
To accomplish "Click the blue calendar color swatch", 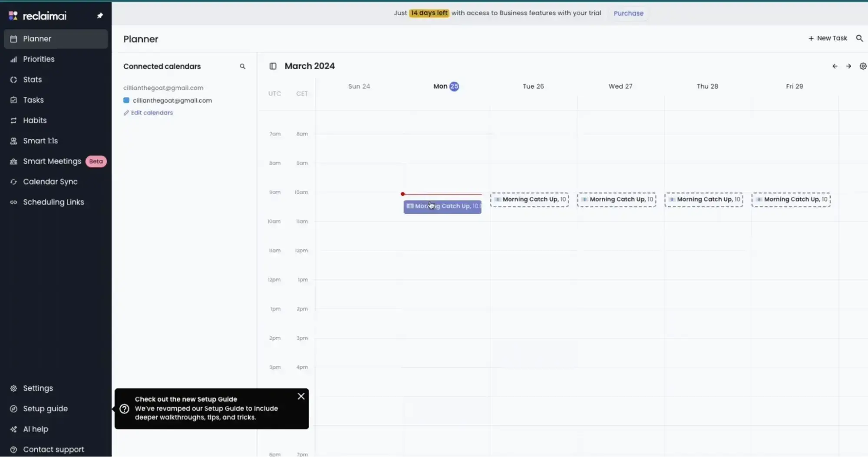I will tap(126, 100).
